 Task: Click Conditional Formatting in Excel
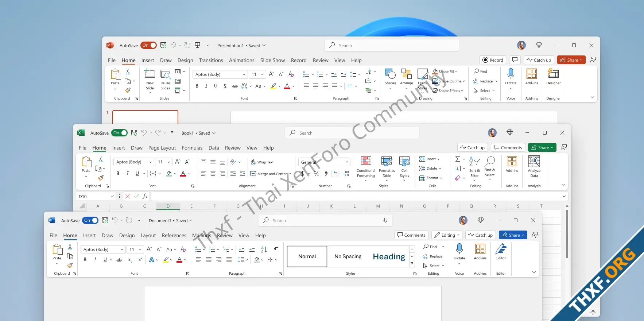[366, 168]
